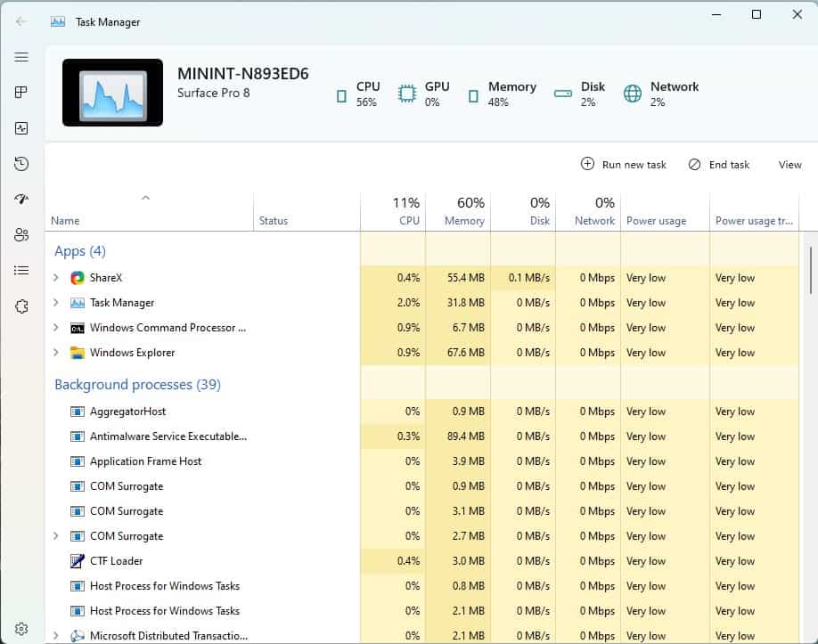Viewport: 818px width, 644px height.
Task: Open the Performance page in the sidebar
Action: [21, 127]
